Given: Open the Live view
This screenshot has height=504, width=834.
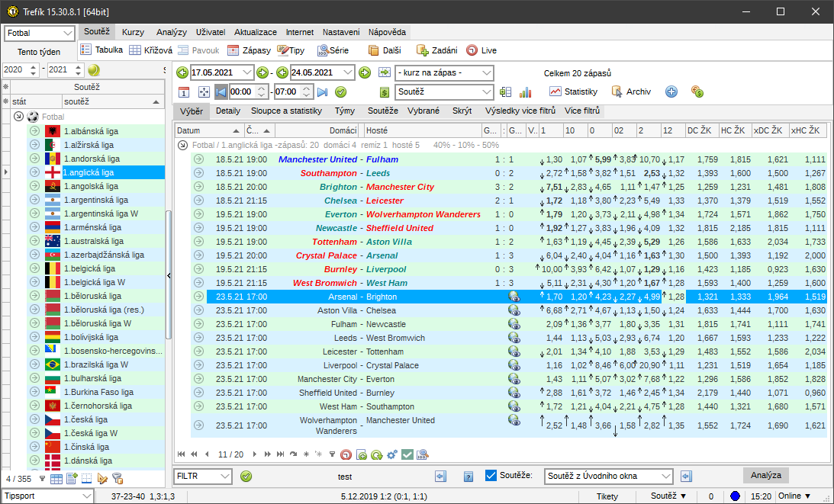Looking at the screenshot, I should pyautogui.click(x=481, y=50).
